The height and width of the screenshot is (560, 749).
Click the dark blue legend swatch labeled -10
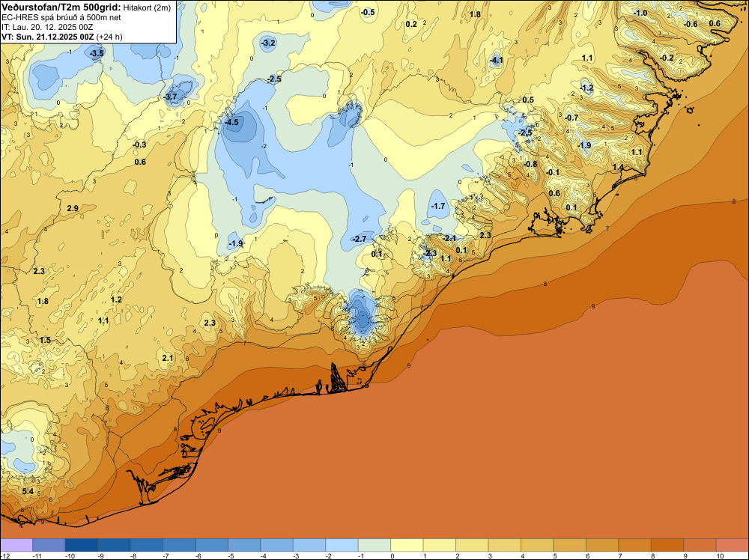pos(81,545)
